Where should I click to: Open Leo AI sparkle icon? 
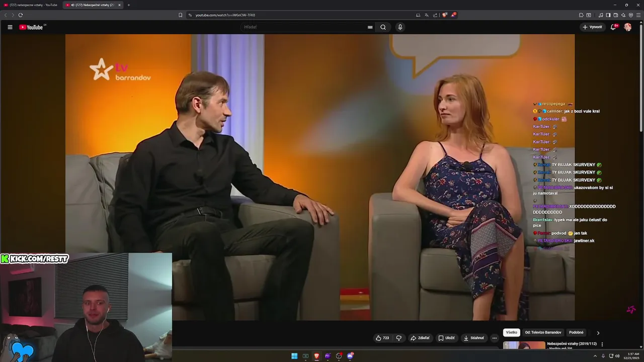coord(623,15)
